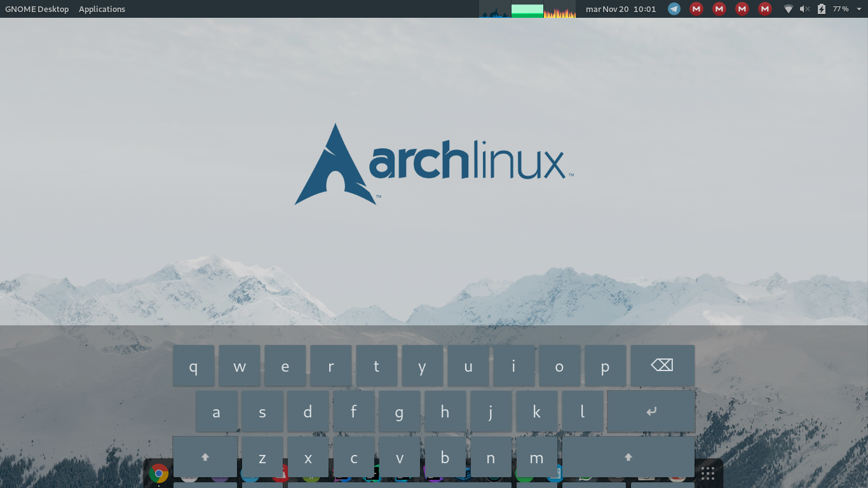Launch Google Chrome from the dock
This screenshot has height=488, width=868.
point(159,473)
